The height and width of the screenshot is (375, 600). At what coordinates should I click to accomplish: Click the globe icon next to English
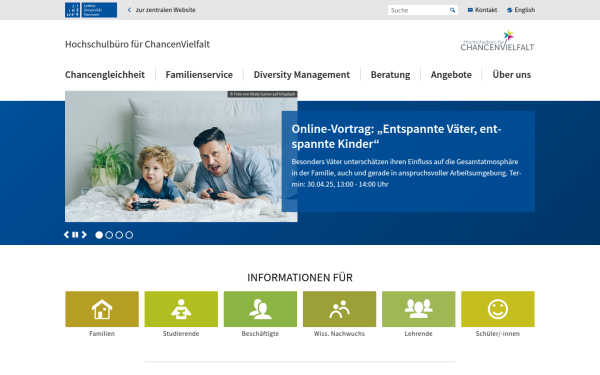[509, 10]
